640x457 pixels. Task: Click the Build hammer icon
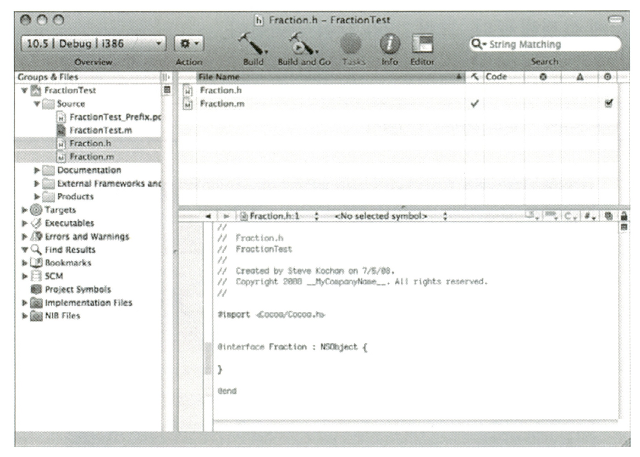point(254,43)
